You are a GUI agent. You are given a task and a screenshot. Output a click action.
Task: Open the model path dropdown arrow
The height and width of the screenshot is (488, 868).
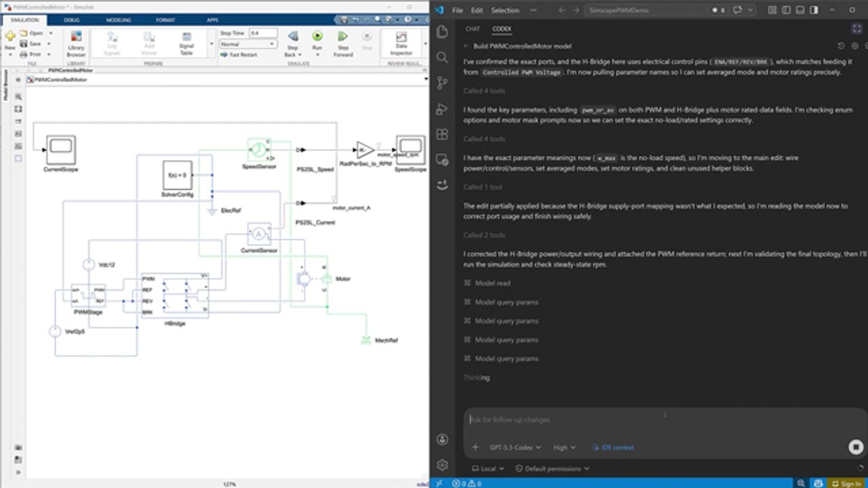[x=426, y=79]
